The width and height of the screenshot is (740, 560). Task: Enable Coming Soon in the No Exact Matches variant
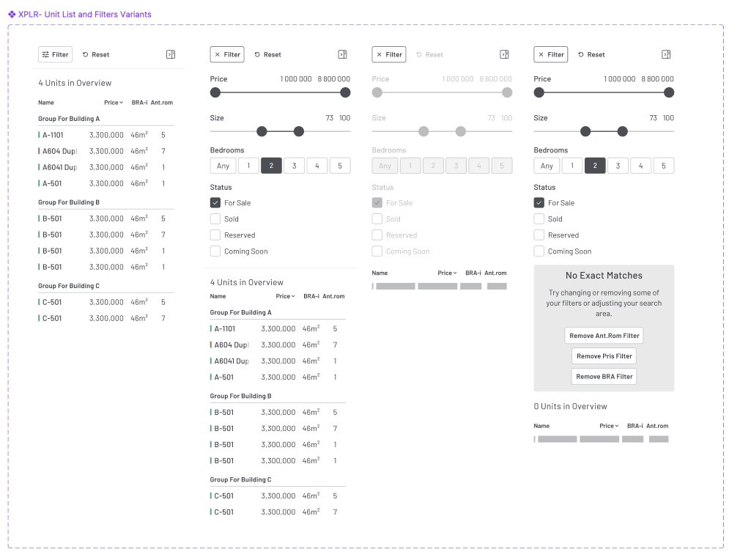539,251
